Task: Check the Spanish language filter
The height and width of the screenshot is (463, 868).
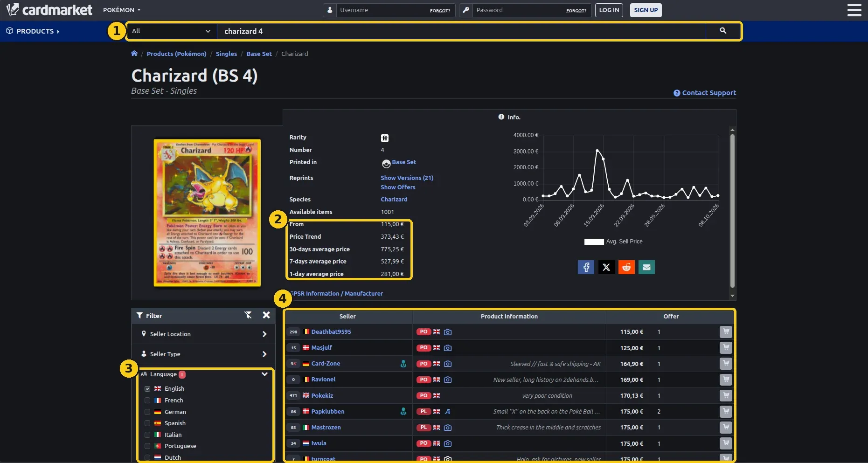Action: (147, 423)
